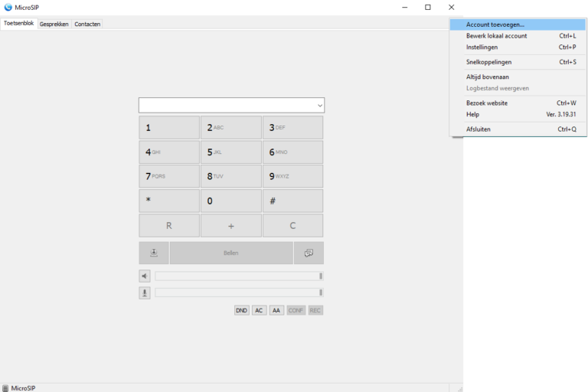This screenshot has height=392, width=588.
Task: Switch to the Toetsenblok tab
Action: click(18, 23)
